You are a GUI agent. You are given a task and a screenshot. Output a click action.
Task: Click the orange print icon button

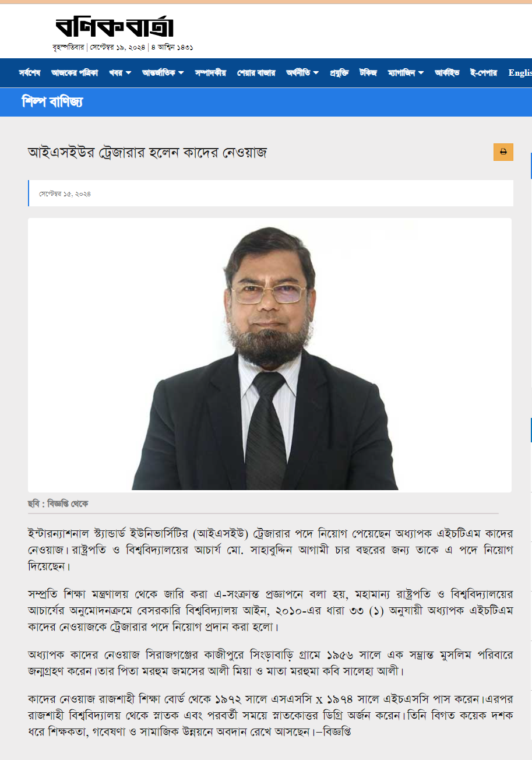tap(503, 152)
